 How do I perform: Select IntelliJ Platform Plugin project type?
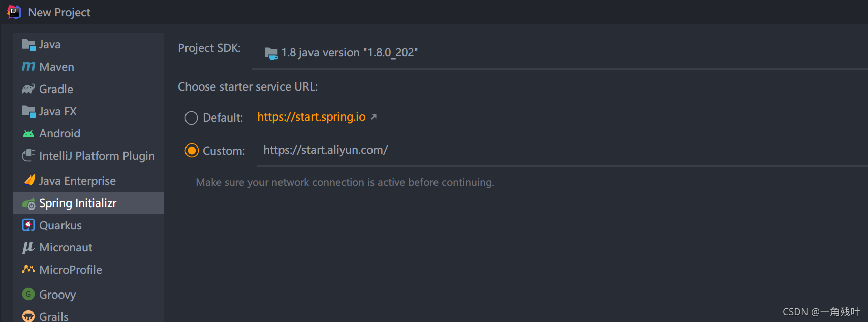click(88, 156)
